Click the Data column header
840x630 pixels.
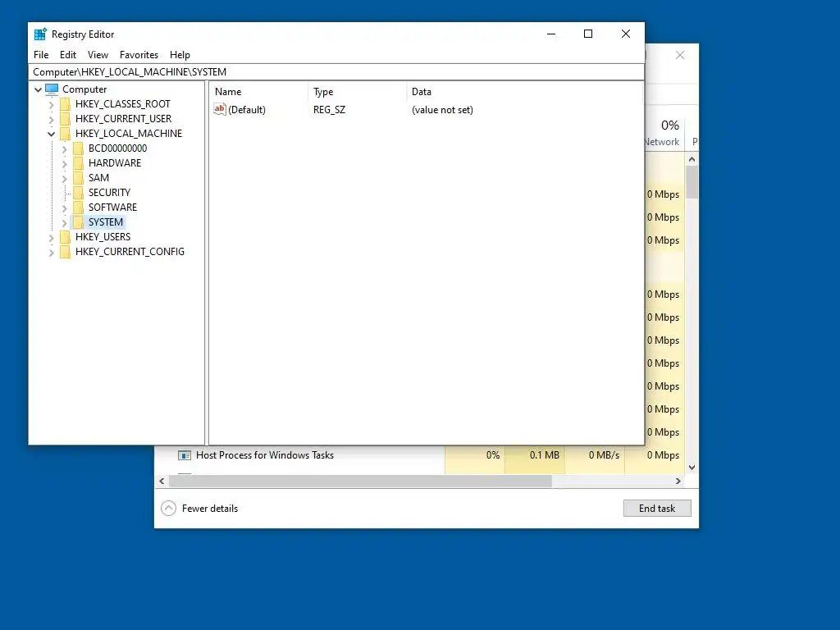tap(524, 92)
